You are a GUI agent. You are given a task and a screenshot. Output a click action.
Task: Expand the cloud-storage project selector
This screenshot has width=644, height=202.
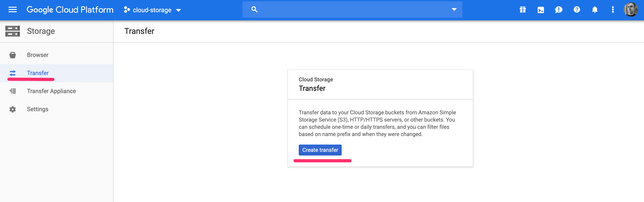(153, 10)
